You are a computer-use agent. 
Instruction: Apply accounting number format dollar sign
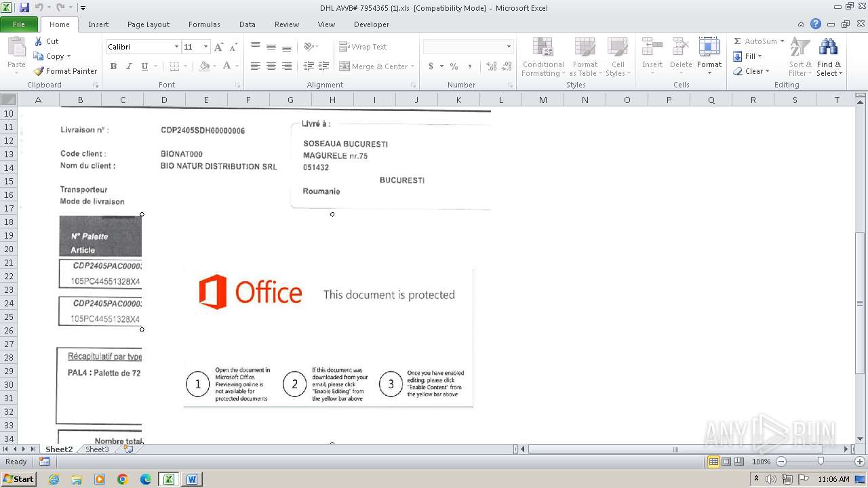pyautogui.click(x=431, y=66)
